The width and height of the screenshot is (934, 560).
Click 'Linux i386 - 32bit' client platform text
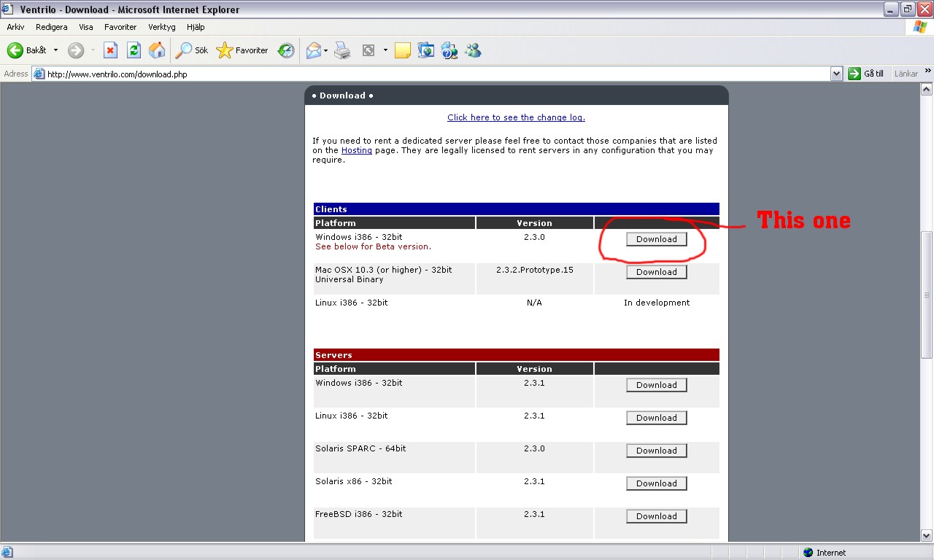point(352,303)
